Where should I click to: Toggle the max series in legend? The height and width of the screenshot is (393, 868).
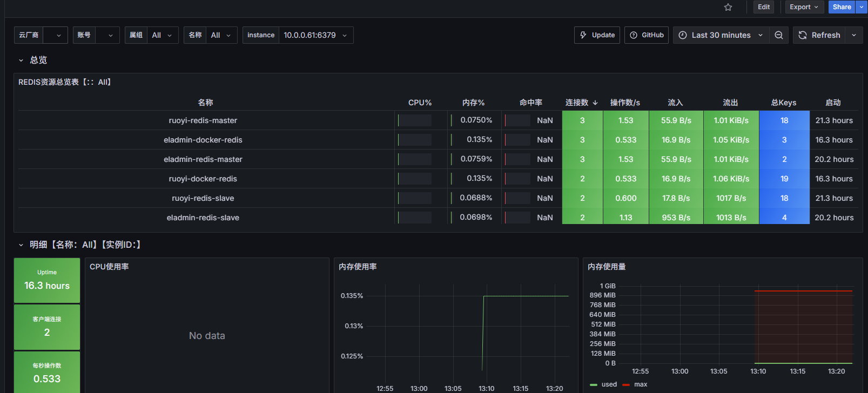tap(641, 384)
